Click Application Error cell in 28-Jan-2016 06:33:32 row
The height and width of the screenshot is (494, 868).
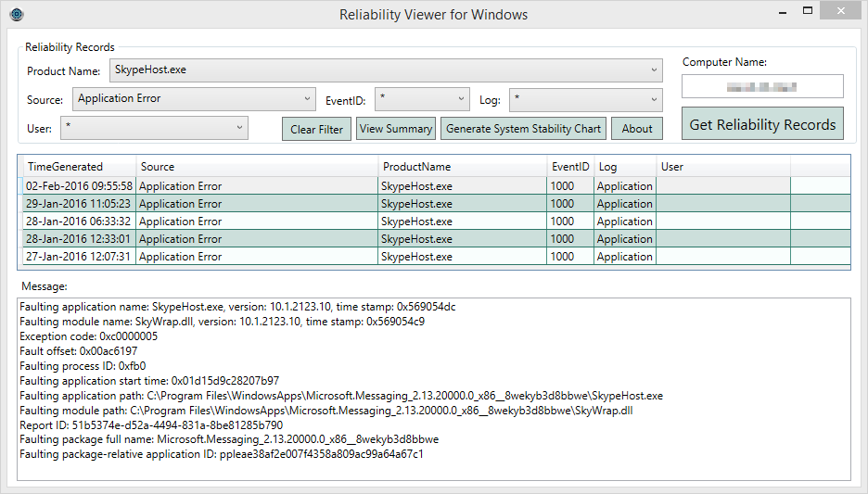(x=257, y=222)
